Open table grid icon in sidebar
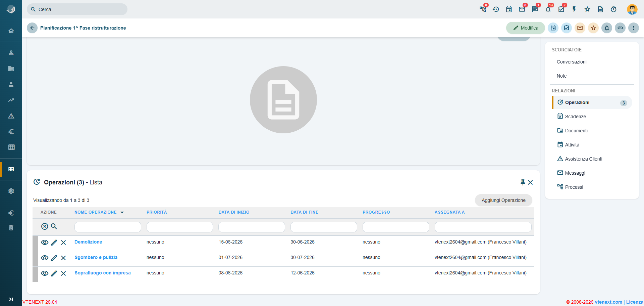The width and height of the screenshot is (644, 306). coord(11,147)
